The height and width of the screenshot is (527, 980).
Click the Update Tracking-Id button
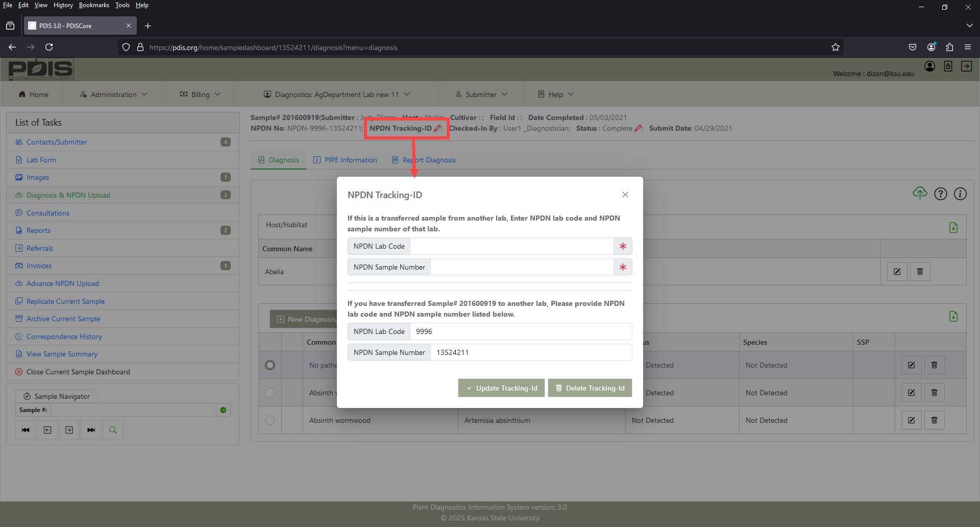click(x=501, y=388)
